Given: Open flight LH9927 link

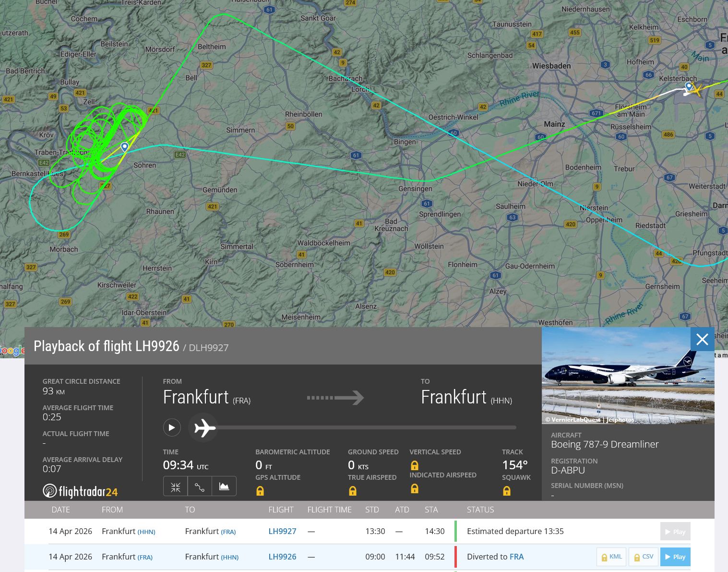Looking at the screenshot, I should 282,531.
